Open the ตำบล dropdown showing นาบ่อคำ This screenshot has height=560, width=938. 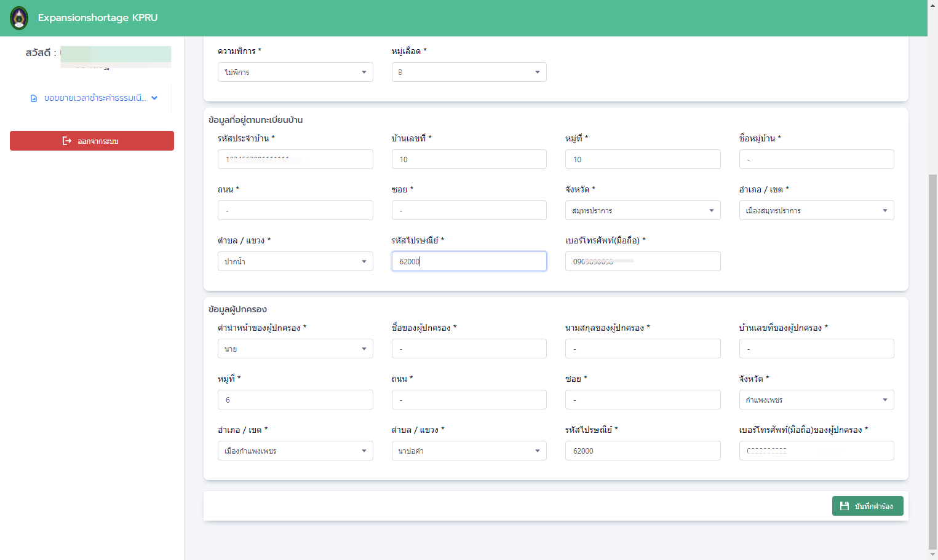coord(469,451)
